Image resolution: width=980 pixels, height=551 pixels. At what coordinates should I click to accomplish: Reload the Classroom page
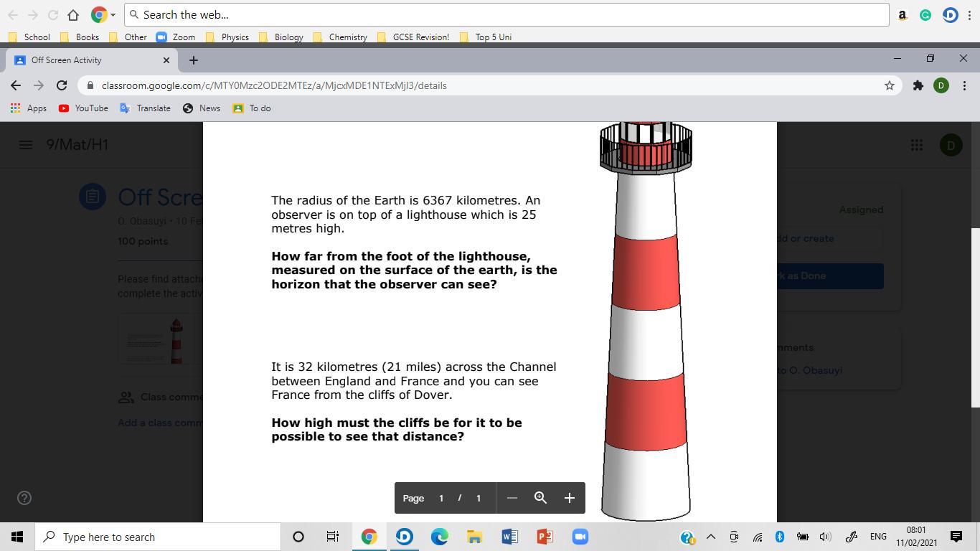click(x=62, y=85)
